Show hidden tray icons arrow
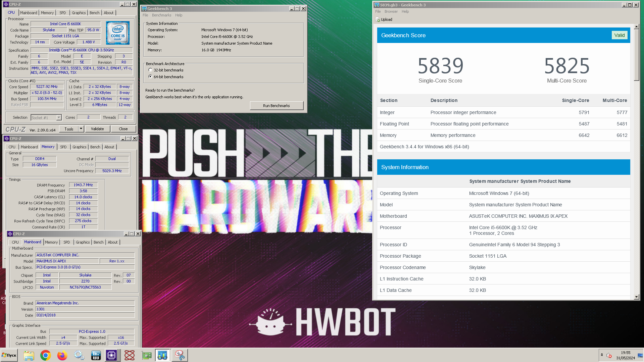Screen dimensions: 644x362 point(602,355)
